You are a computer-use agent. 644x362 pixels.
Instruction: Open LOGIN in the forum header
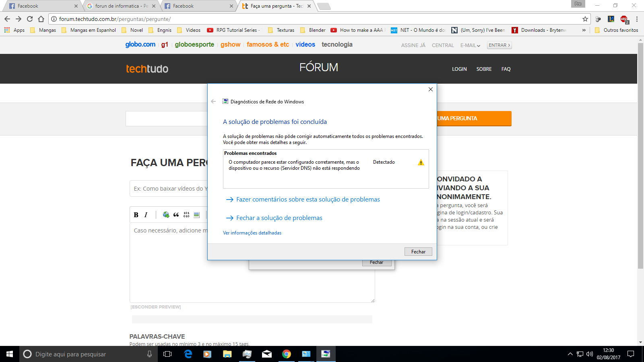(x=459, y=69)
